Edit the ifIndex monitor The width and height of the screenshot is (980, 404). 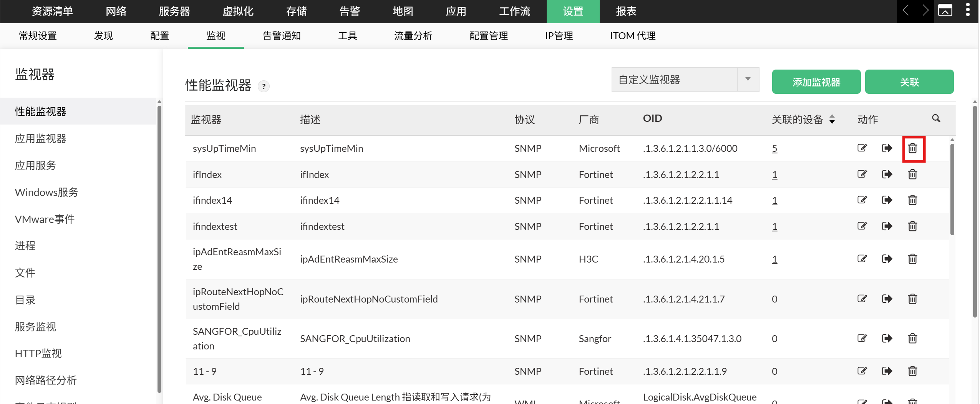(x=862, y=174)
